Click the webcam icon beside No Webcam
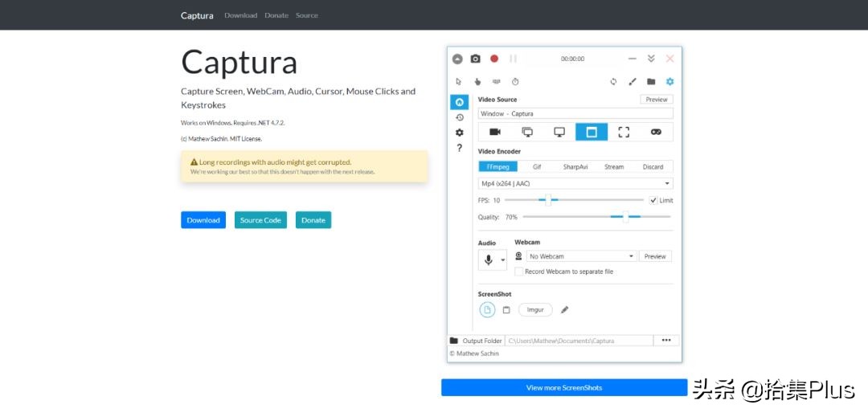Viewport: 868px width, 413px height. [x=518, y=256]
